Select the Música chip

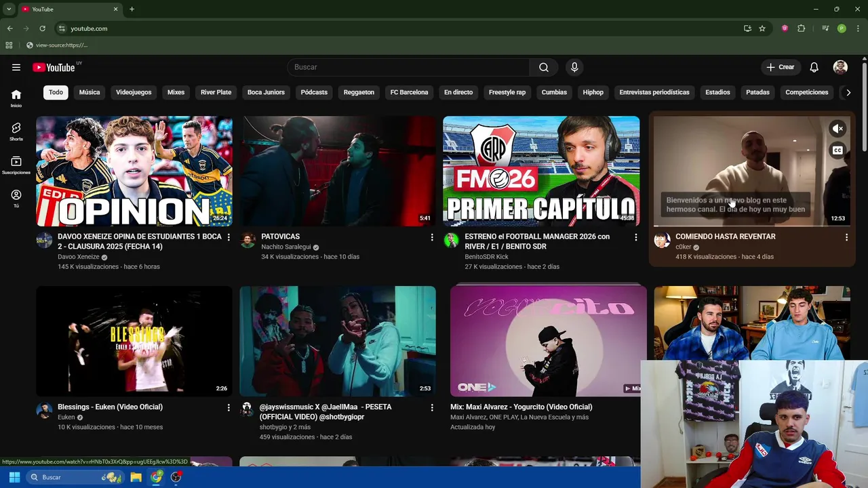pos(90,92)
